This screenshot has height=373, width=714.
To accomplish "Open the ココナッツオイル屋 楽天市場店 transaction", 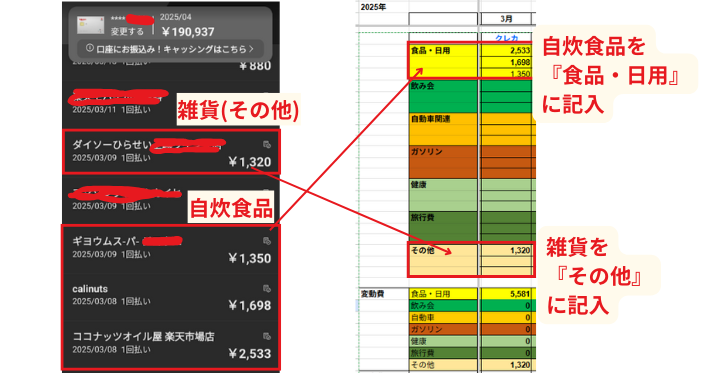I will click(171, 345).
